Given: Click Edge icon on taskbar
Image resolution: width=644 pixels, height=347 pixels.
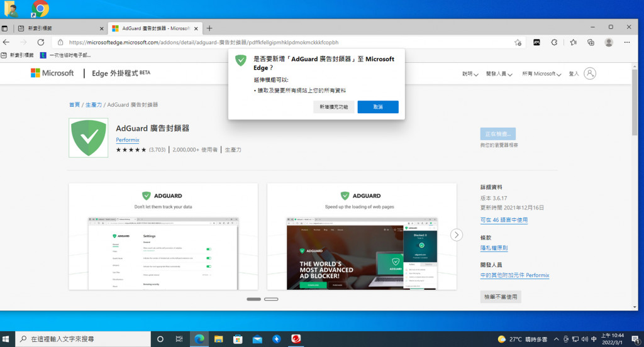Looking at the screenshot, I should click(x=199, y=339).
